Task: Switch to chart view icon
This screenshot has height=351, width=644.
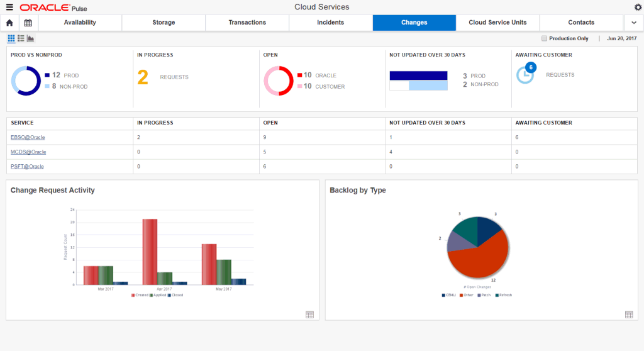Action: click(30, 38)
